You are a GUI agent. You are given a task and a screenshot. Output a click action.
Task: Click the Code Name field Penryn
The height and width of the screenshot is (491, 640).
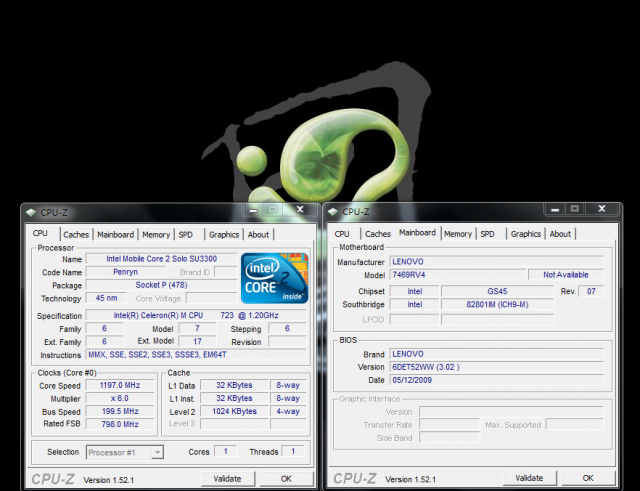125,272
